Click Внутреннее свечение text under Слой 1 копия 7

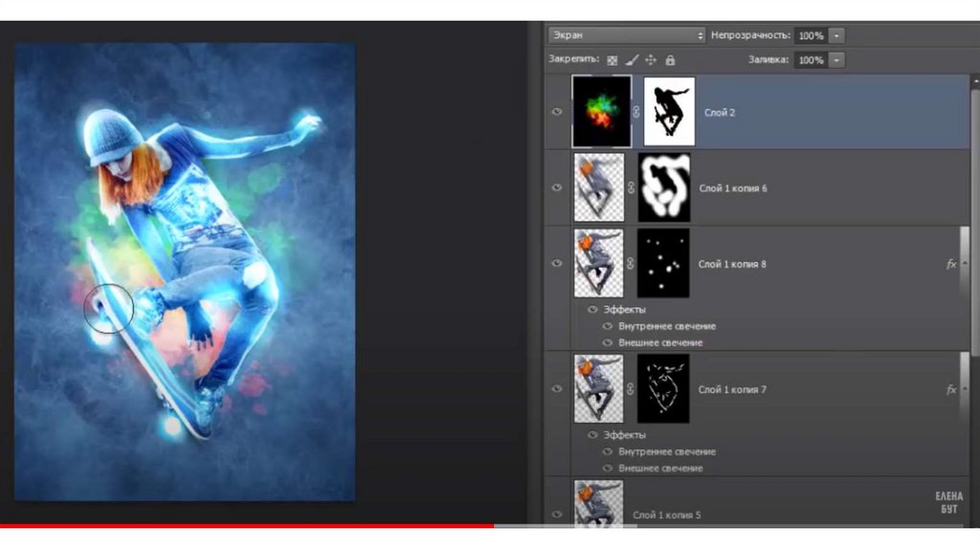[667, 451]
